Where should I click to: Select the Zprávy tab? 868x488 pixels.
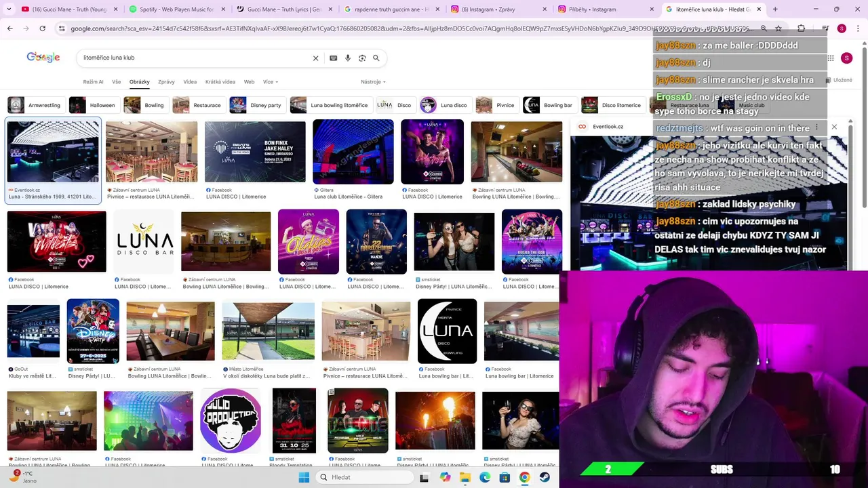click(166, 82)
